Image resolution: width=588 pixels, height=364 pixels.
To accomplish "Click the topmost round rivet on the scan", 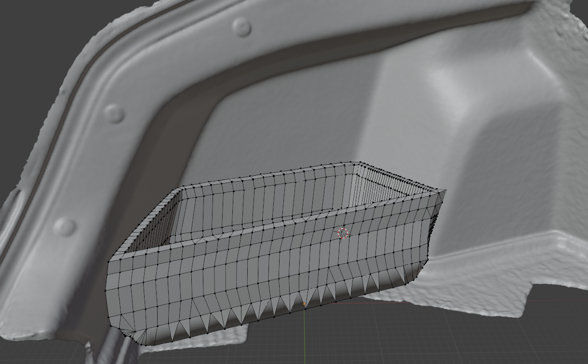I will (241, 27).
